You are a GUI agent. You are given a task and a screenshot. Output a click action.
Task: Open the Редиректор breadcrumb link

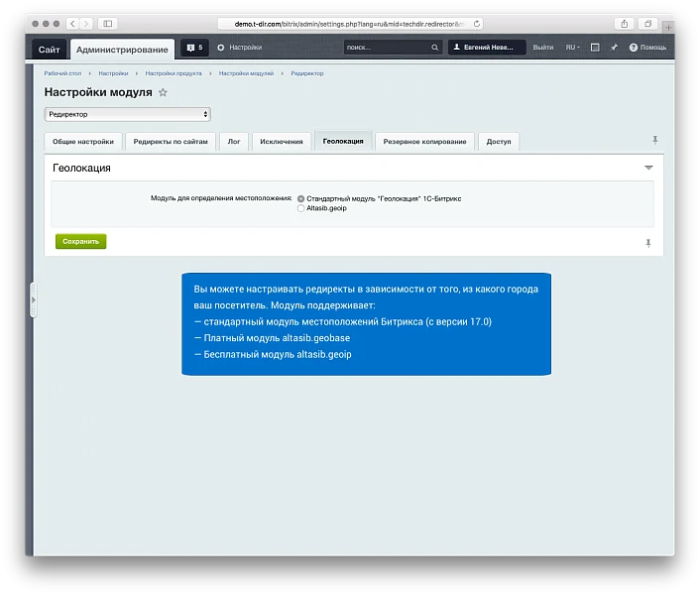pyautogui.click(x=307, y=73)
